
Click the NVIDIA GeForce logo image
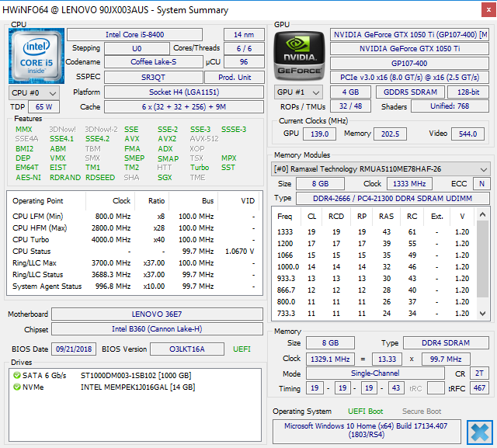pos(299,56)
